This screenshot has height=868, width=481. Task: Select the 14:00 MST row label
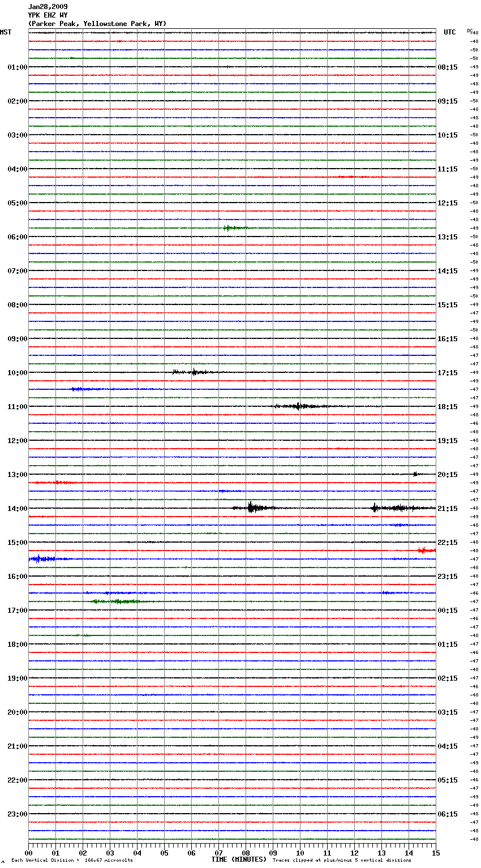pyautogui.click(x=18, y=509)
